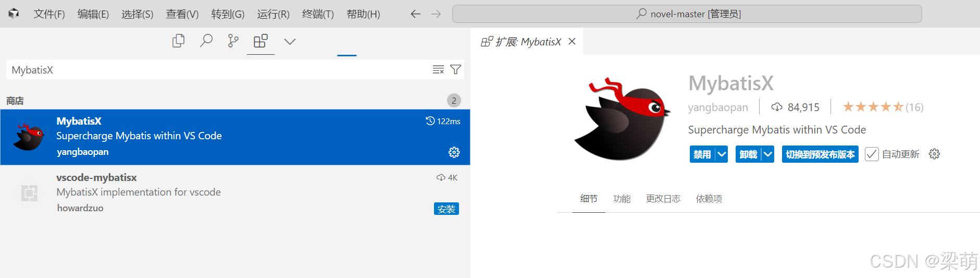Click the 4K download count
Screen dimensions: 980x278
[x=447, y=177]
